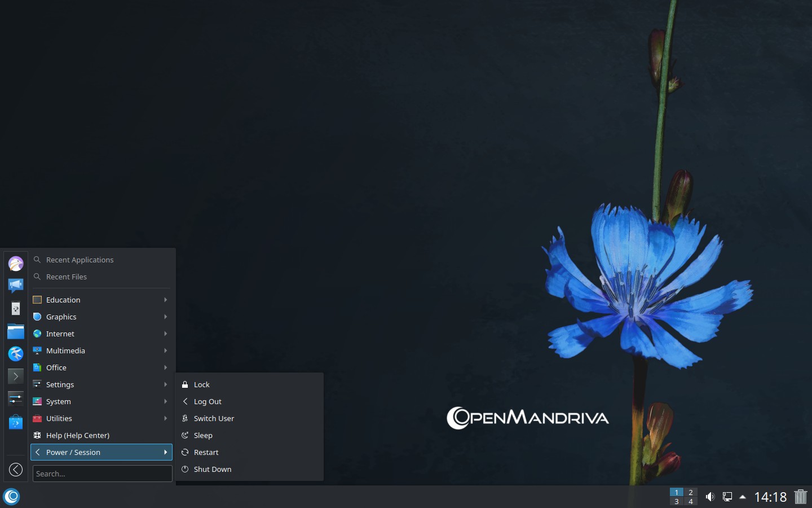
Task: Expand the Multimedia category
Action: [x=101, y=351]
